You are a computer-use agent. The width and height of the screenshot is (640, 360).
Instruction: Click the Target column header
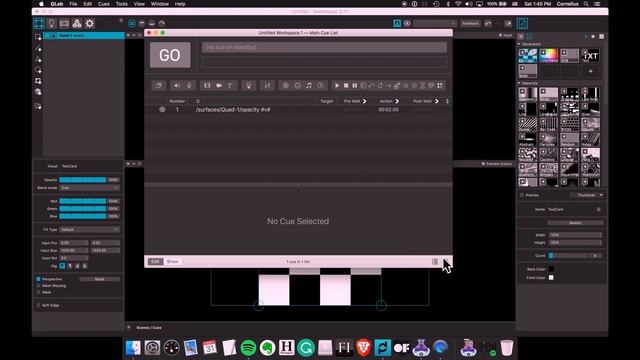coord(327,101)
